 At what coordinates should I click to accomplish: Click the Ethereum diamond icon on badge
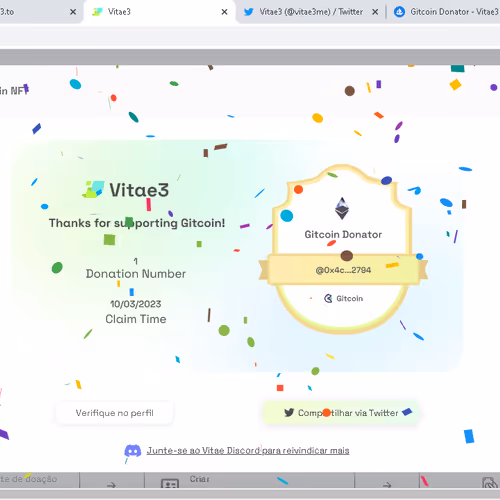pos(342,208)
